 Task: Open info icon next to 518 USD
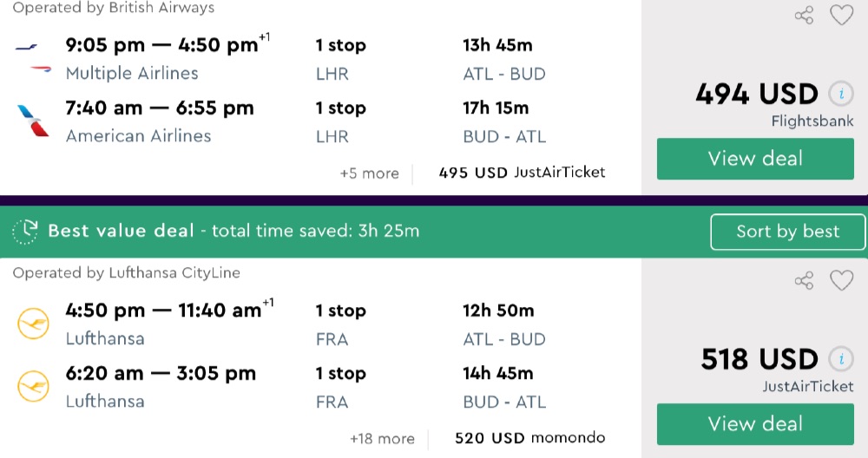click(x=839, y=358)
